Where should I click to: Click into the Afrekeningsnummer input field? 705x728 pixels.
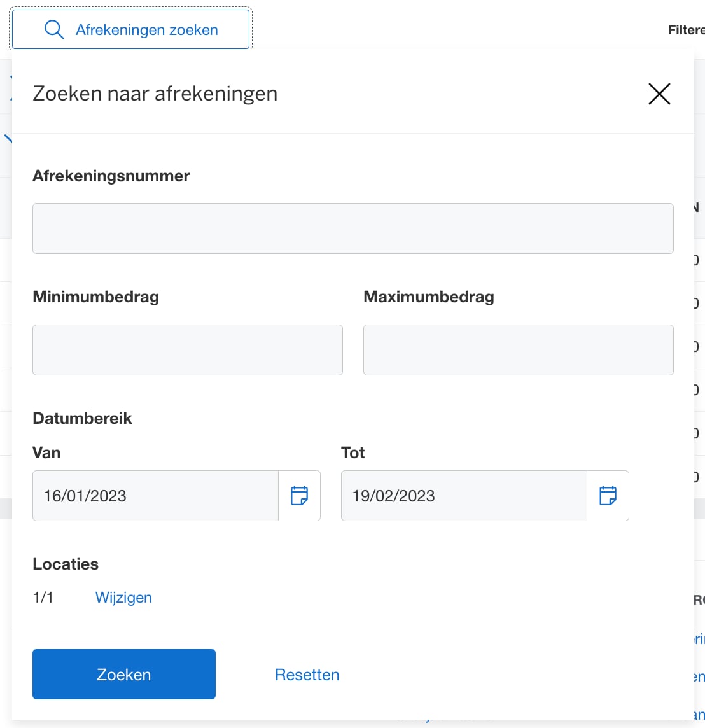click(x=353, y=228)
